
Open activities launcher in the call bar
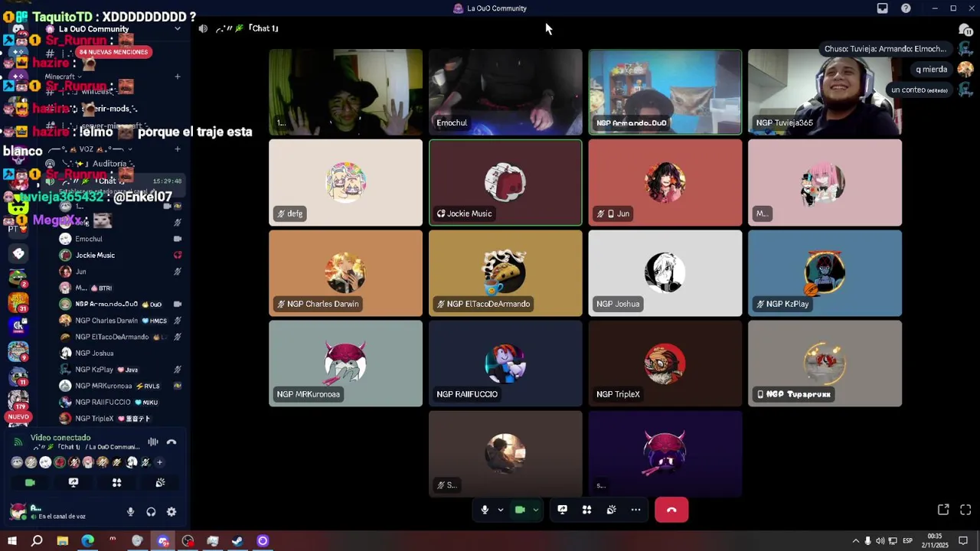586,510
